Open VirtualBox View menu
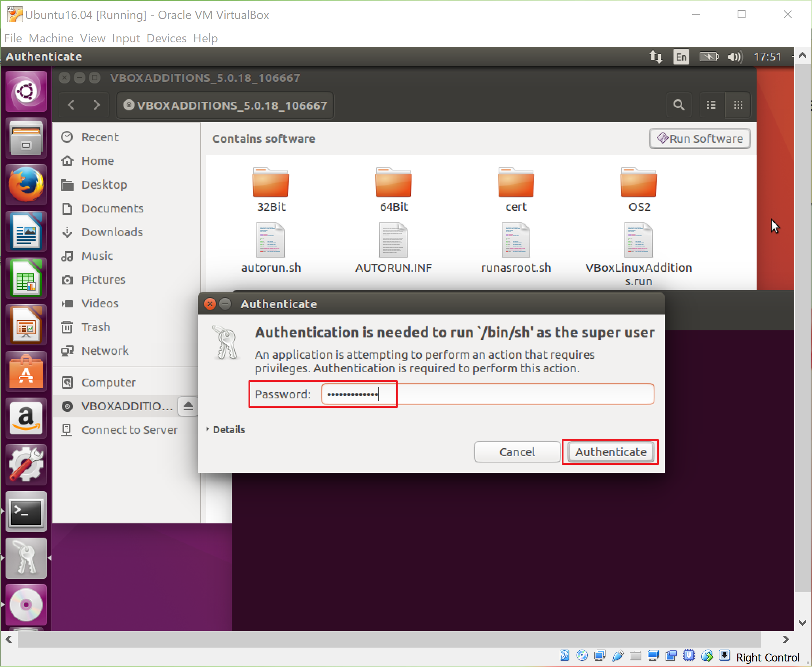 point(93,38)
